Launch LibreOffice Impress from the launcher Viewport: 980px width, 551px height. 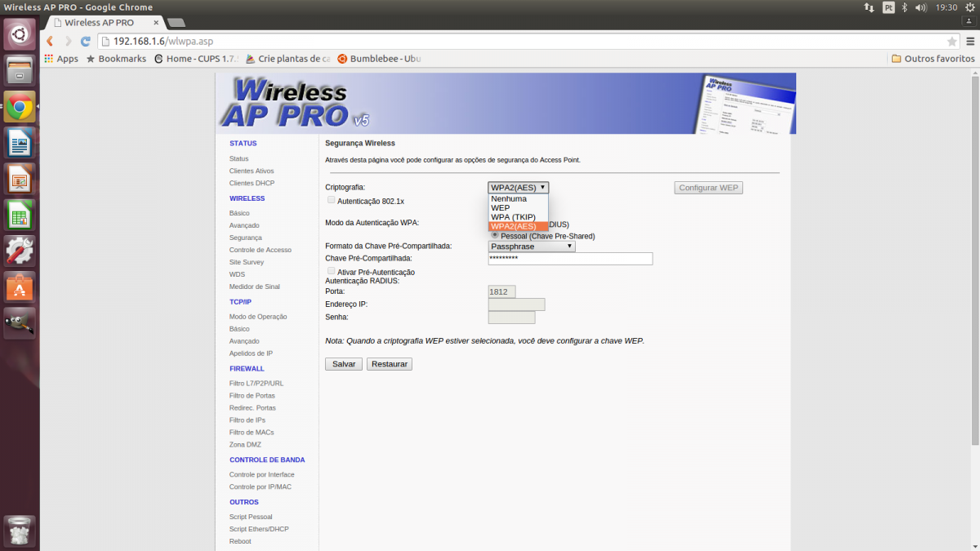coord(20,178)
